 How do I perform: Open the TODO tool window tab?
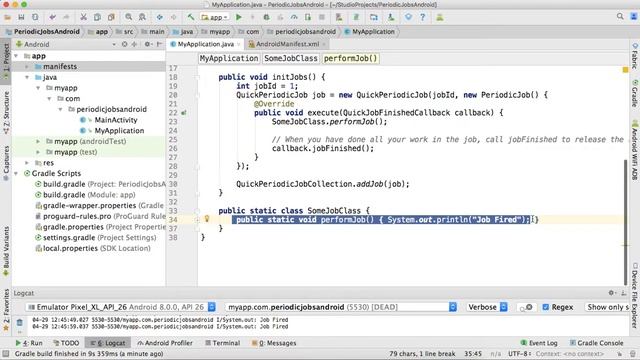click(x=66, y=343)
